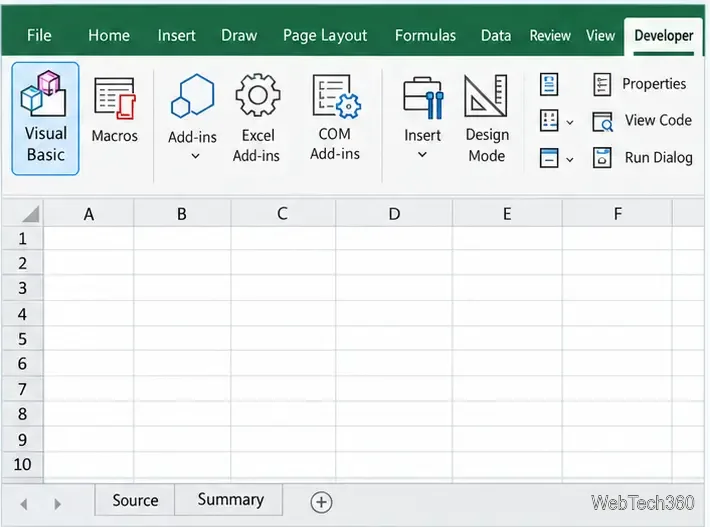
Task: Click cell A1
Action: (x=89, y=238)
